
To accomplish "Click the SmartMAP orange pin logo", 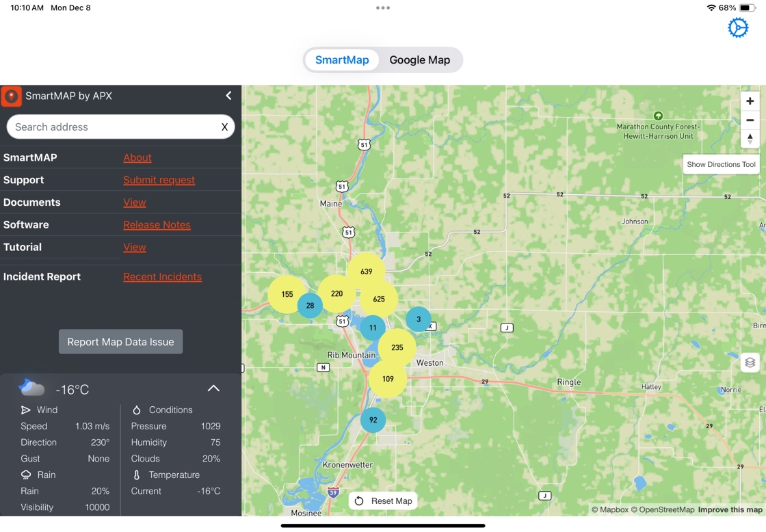I will coord(11,96).
